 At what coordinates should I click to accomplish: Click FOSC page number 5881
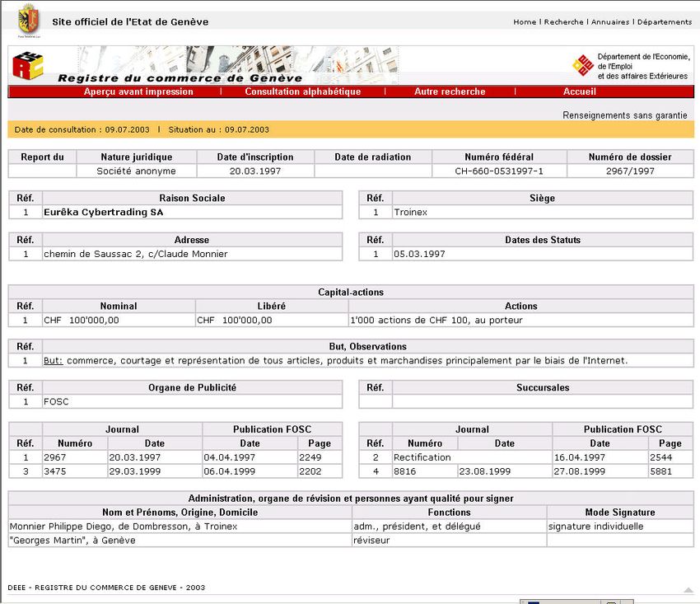pyautogui.click(x=660, y=471)
